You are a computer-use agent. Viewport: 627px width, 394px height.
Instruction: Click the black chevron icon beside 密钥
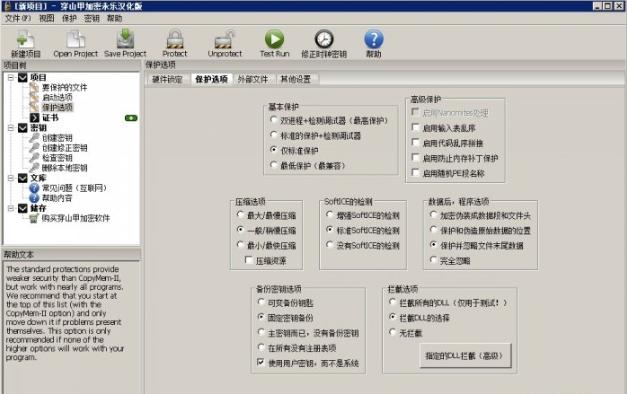point(23,128)
